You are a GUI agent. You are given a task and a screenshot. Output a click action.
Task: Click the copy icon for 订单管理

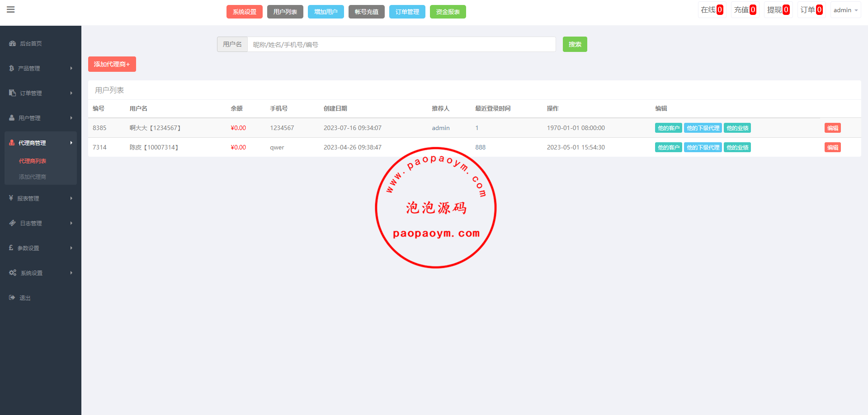click(13, 93)
